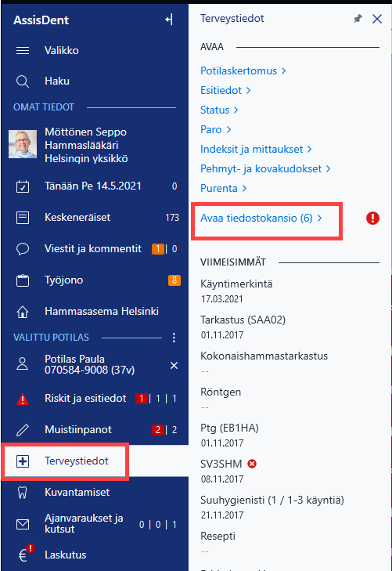Screen dimensions: 392x571
Task: Open Avaa tiedostokansio (6) link
Action: (261, 218)
